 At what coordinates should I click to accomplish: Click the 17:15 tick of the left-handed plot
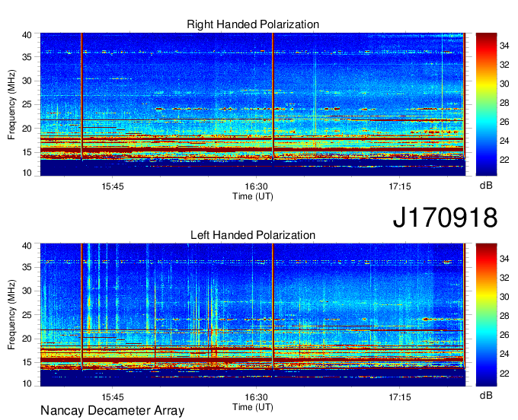(400, 397)
